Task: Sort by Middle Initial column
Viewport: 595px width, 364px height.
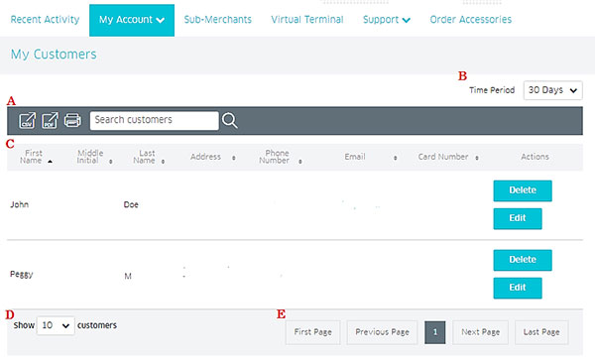Action: [94, 157]
